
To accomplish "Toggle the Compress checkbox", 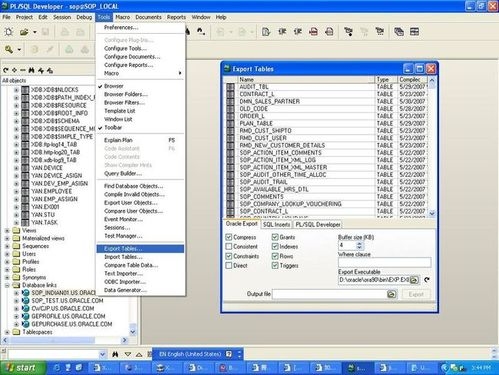I will (229, 237).
